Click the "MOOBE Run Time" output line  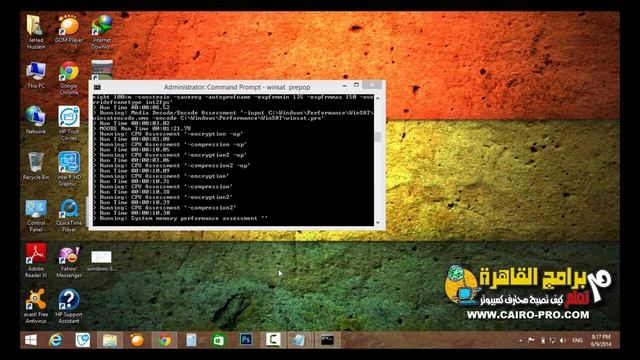click(x=142, y=128)
